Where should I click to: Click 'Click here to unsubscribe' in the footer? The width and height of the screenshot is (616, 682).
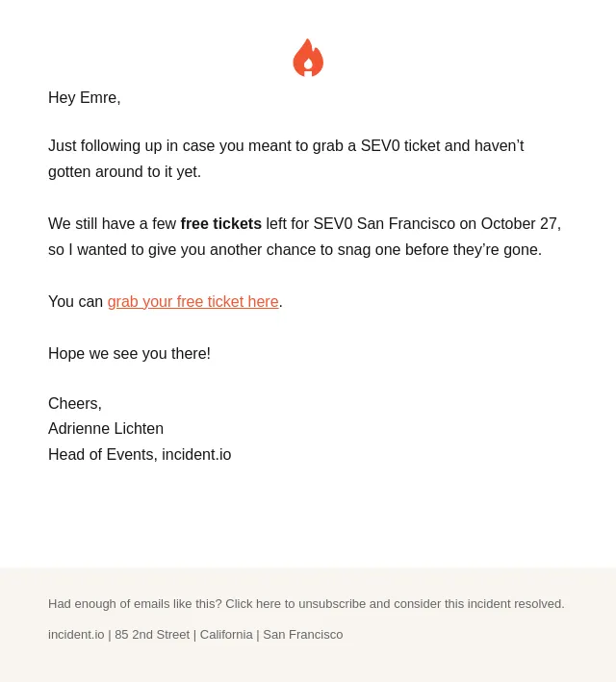point(295,604)
